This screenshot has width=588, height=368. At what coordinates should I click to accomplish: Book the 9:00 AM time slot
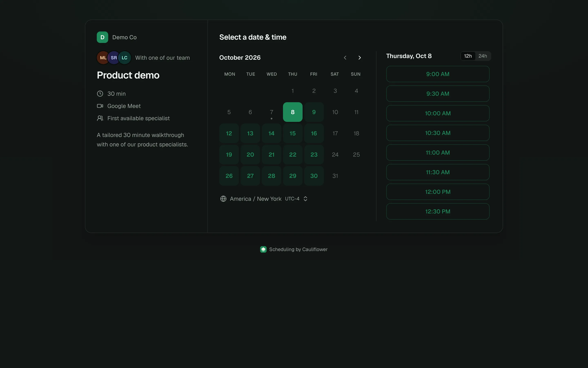pyautogui.click(x=438, y=74)
